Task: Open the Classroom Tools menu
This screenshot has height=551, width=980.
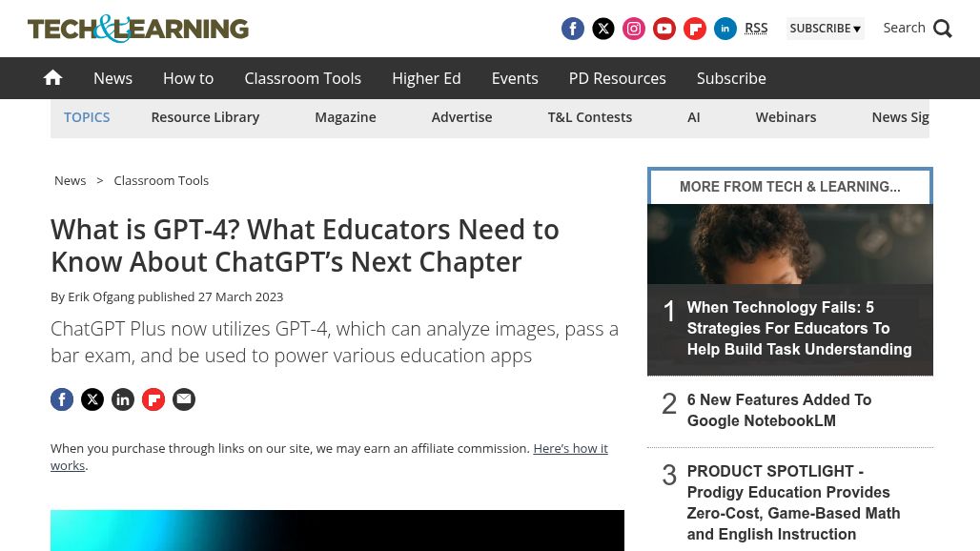Action: coord(302,78)
